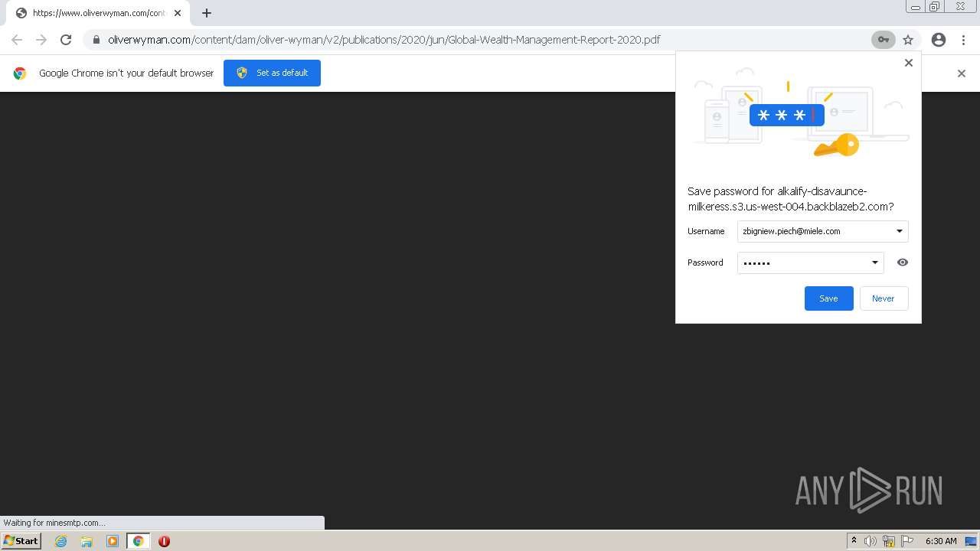
Task: Reload the current page
Action: click(66, 40)
